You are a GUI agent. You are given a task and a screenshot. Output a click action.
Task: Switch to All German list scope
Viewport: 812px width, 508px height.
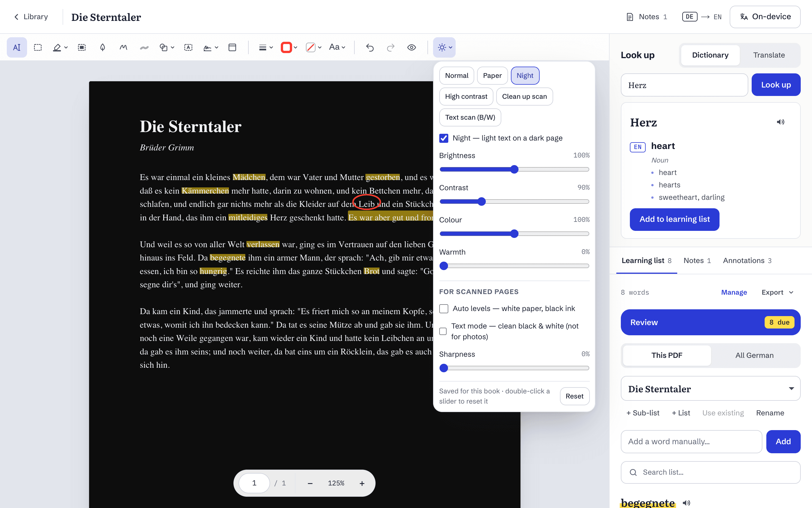[x=754, y=356]
